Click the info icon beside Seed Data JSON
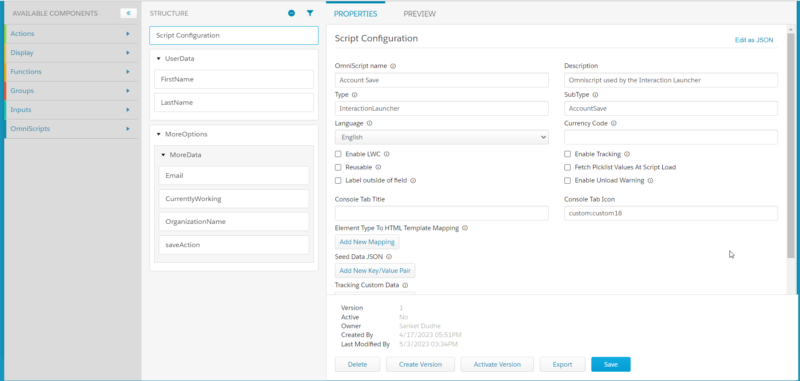The width and height of the screenshot is (800, 381). click(389, 257)
